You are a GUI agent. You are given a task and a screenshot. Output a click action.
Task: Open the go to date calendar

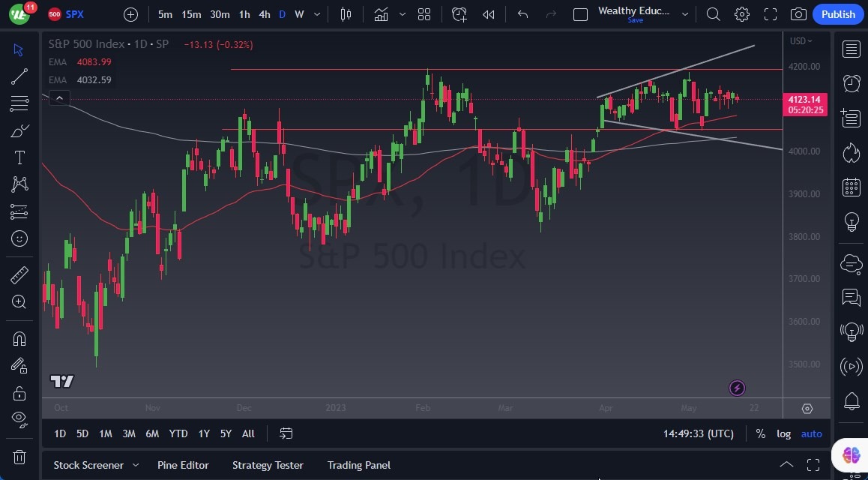pyautogui.click(x=286, y=433)
